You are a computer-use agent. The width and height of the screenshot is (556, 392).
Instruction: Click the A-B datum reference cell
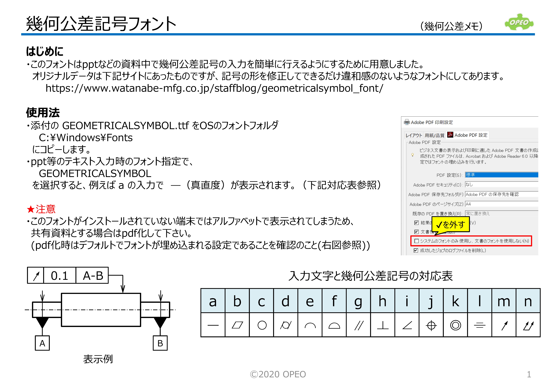point(92,276)
